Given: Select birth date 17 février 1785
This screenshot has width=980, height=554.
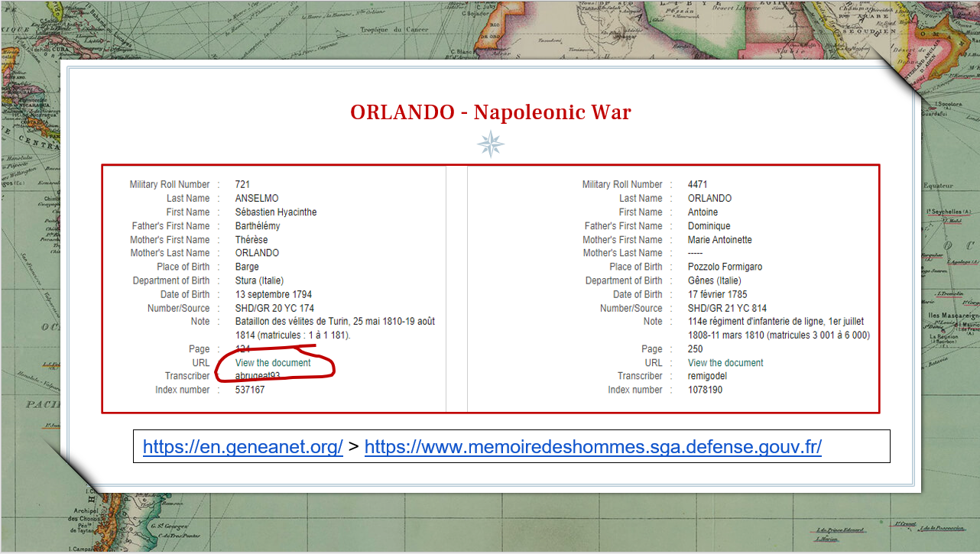Looking at the screenshot, I should 717,294.
